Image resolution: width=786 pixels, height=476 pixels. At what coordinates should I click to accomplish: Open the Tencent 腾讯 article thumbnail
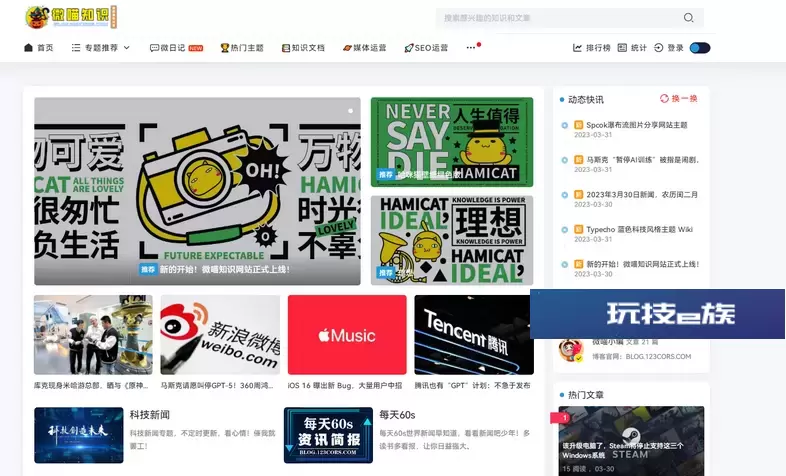pos(472,335)
